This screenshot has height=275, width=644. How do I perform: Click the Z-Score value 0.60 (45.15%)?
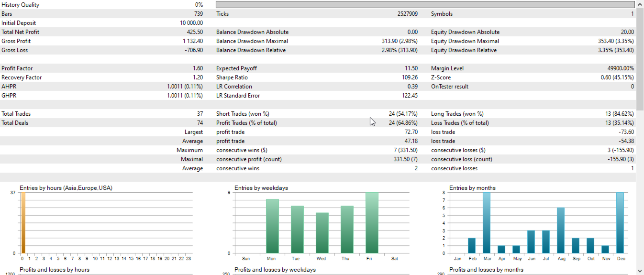click(617, 77)
